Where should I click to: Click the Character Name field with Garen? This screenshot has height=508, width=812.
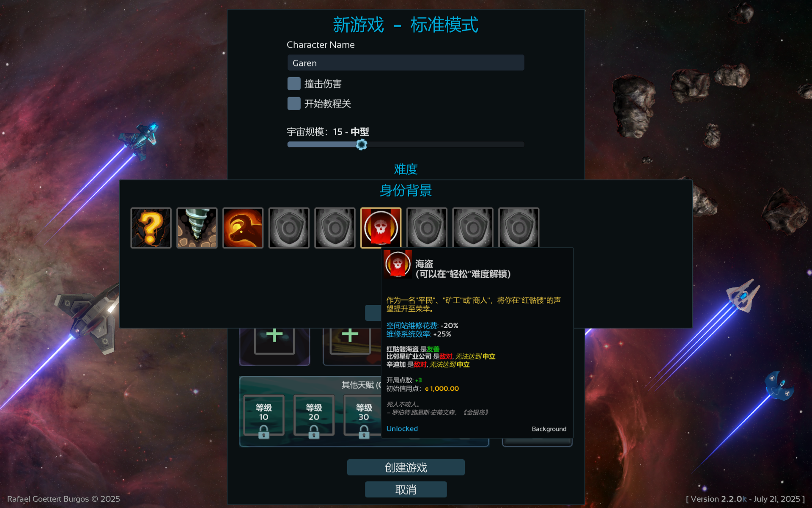(406, 63)
